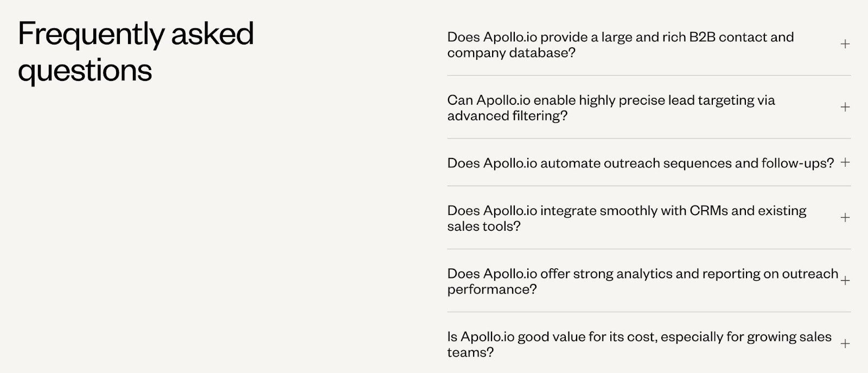Click the plus icon for the cost value question
The width and height of the screenshot is (868, 373).
(844, 344)
